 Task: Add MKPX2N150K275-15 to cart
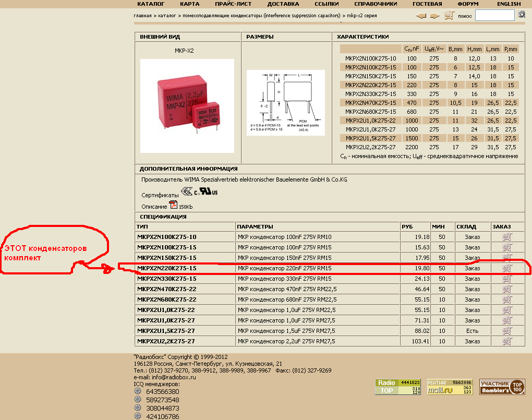click(x=507, y=257)
